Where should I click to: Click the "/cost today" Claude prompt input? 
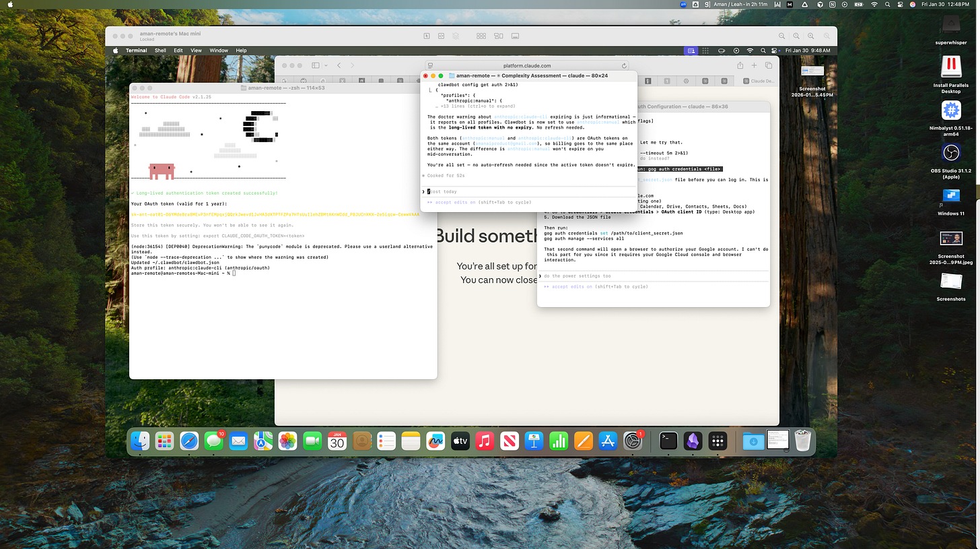coord(528,191)
